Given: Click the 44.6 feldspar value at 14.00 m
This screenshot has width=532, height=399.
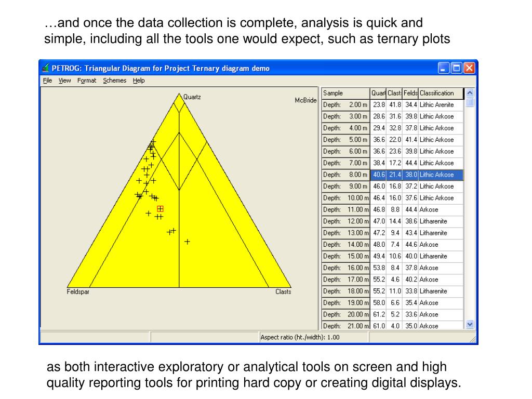Looking at the screenshot, I should 411,245.
